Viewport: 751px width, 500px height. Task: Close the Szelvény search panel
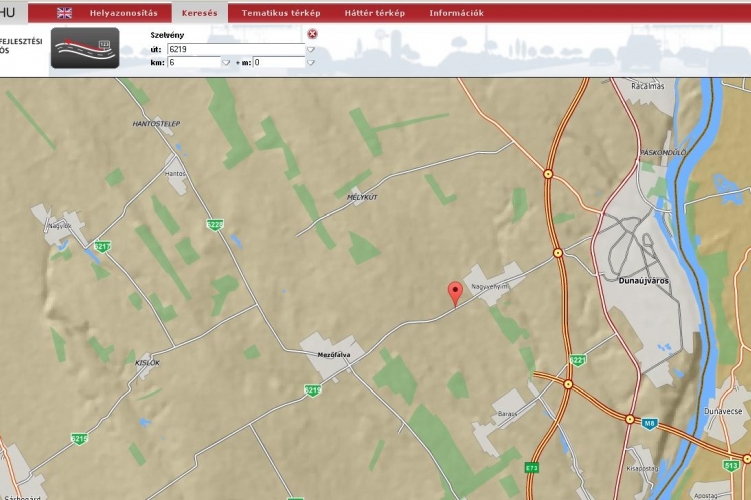click(x=312, y=34)
